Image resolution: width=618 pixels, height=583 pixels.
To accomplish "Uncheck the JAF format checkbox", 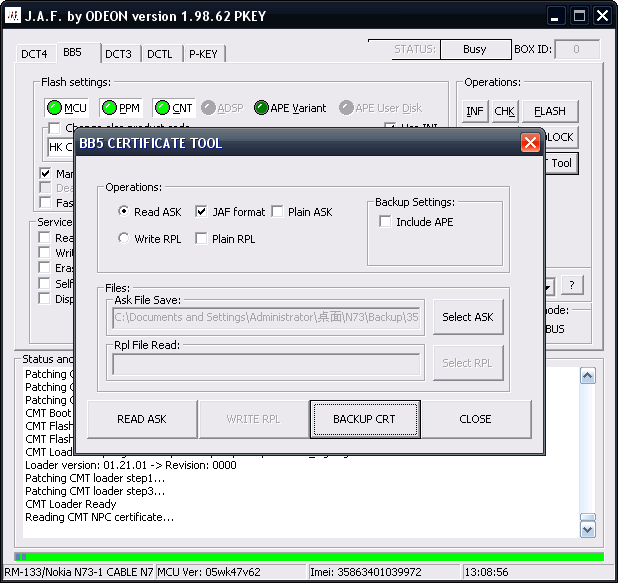I will [x=201, y=212].
